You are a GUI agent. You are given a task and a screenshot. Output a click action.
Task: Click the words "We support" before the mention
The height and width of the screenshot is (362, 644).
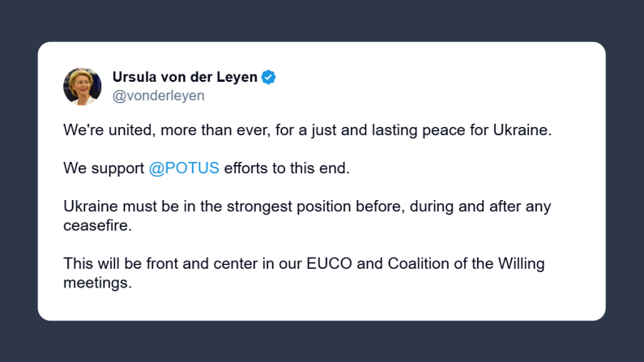pyautogui.click(x=104, y=168)
